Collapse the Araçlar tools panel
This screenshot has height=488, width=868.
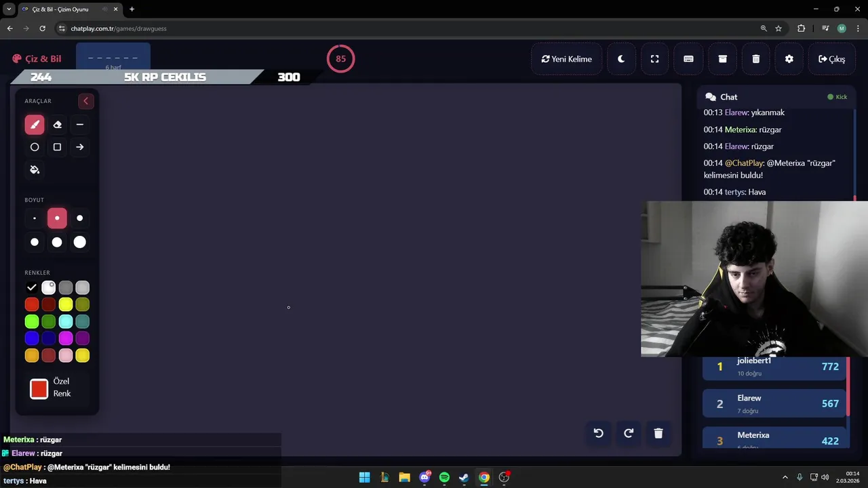pyautogui.click(x=85, y=101)
